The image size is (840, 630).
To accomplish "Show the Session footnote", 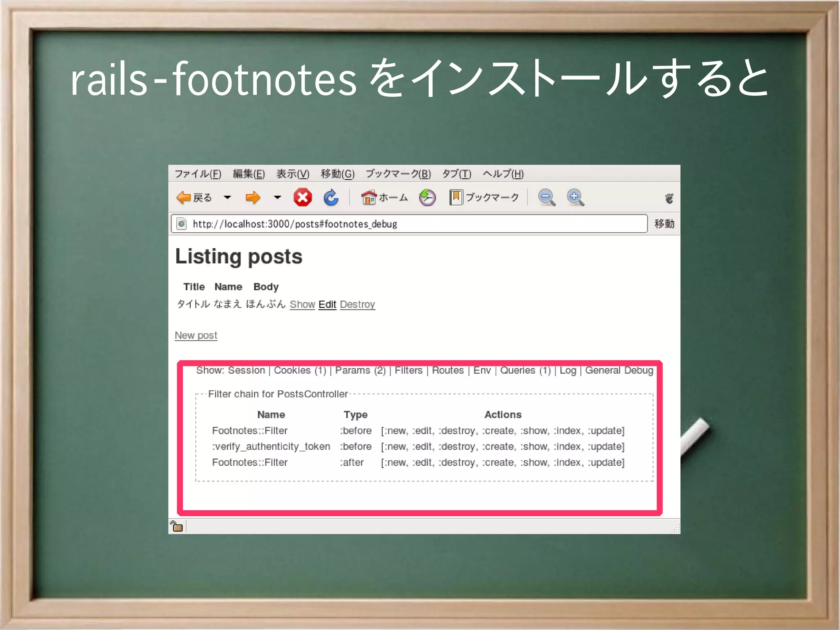I will pos(247,371).
